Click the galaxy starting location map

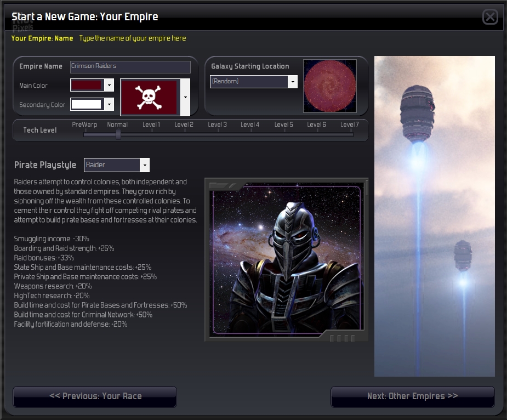click(x=330, y=86)
